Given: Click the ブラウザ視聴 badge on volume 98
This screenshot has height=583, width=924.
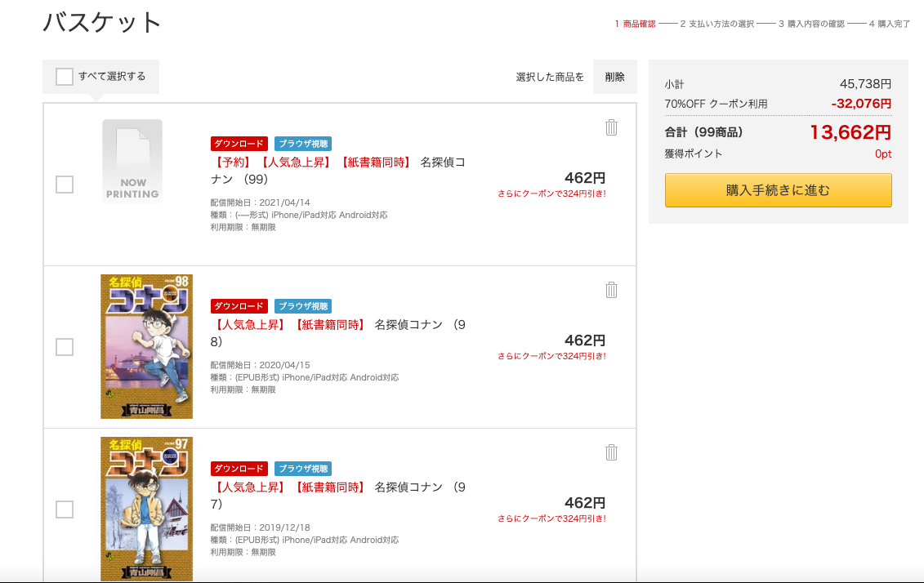Looking at the screenshot, I should point(303,306).
